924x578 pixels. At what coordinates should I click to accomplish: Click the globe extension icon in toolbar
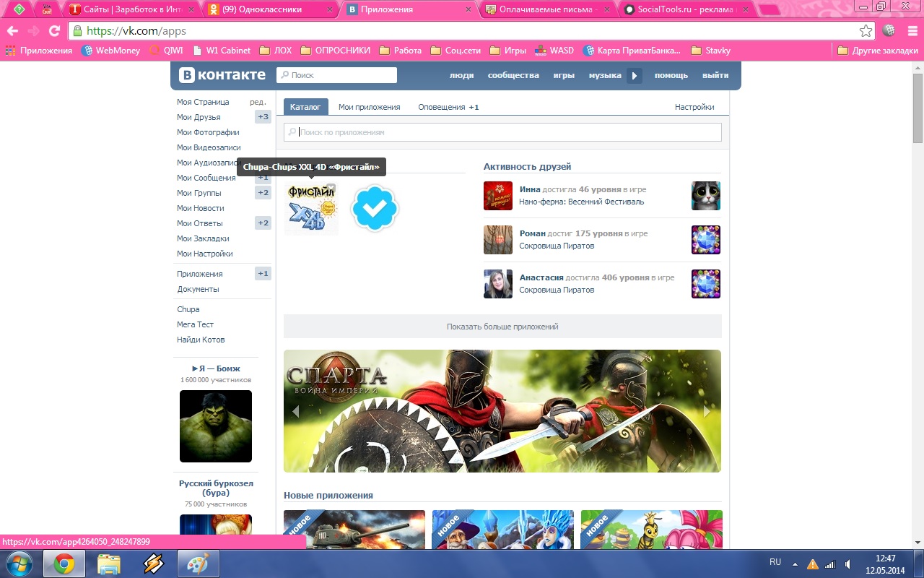point(889,31)
